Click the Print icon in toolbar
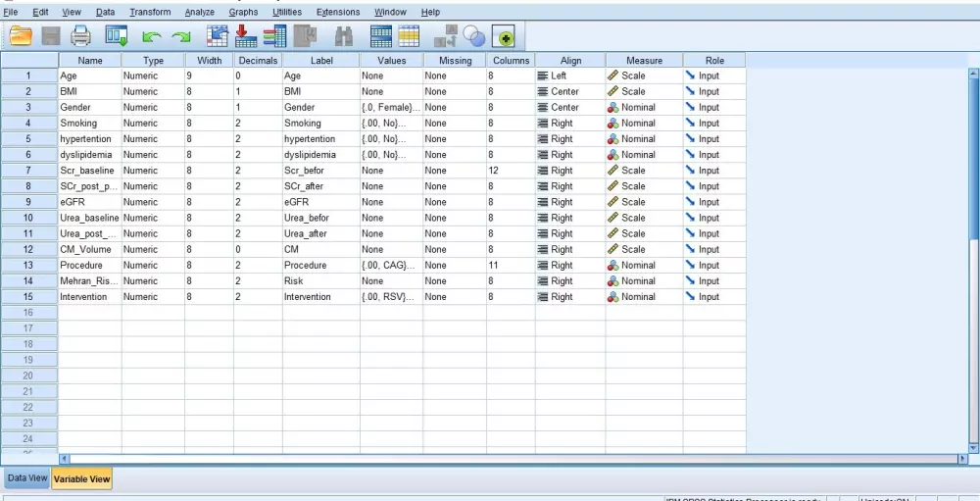This screenshot has height=501, width=980. coord(80,36)
